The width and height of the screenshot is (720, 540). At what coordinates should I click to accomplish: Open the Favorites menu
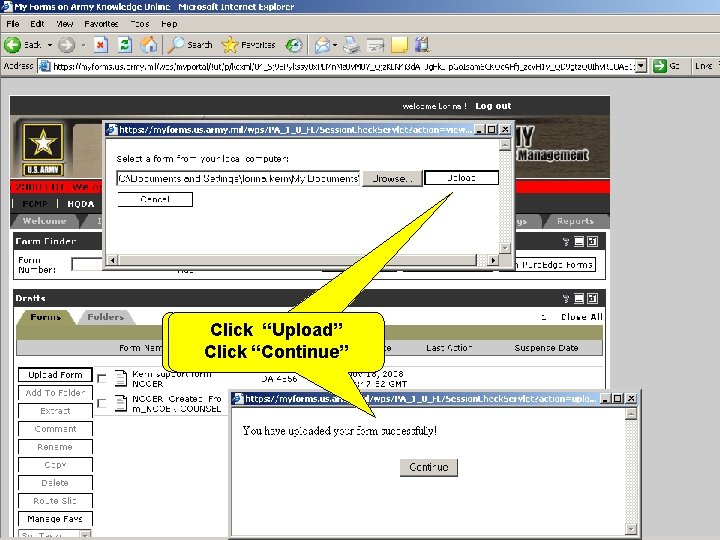coord(101,24)
